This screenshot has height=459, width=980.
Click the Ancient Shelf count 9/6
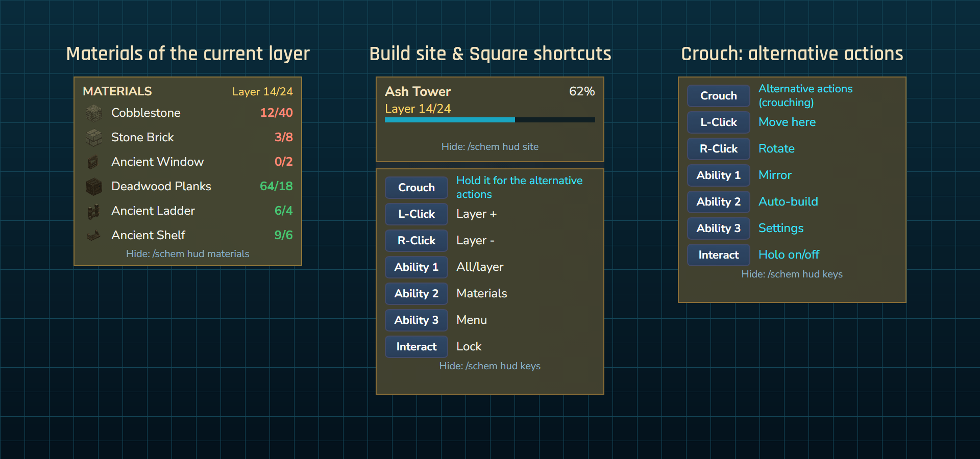[x=284, y=235]
